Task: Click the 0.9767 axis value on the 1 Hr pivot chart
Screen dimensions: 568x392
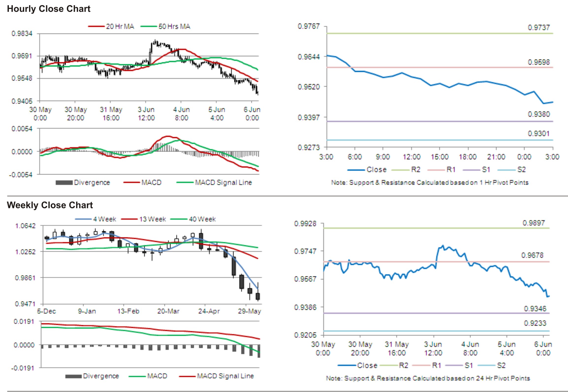Action: (309, 26)
